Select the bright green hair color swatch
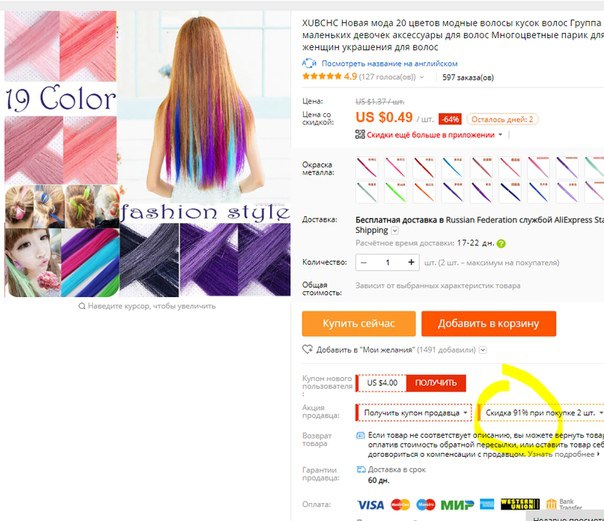This screenshot has width=604, height=521. pos(395,192)
